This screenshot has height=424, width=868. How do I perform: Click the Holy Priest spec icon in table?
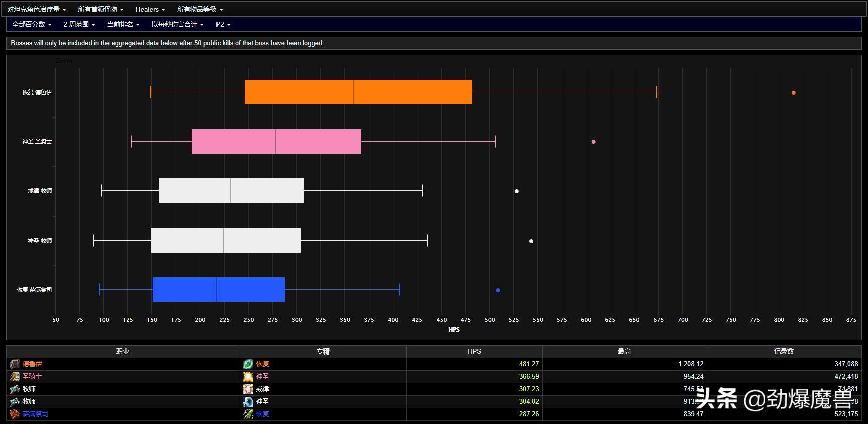[248, 402]
